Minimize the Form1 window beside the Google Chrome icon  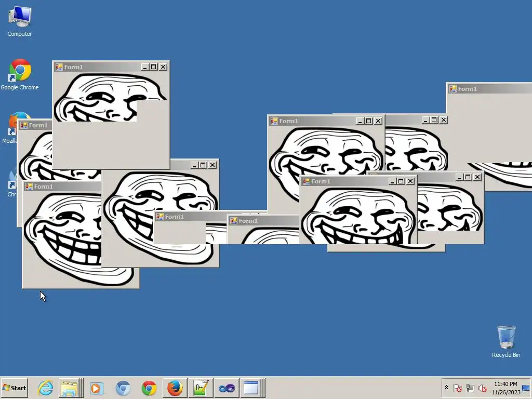(x=145, y=67)
